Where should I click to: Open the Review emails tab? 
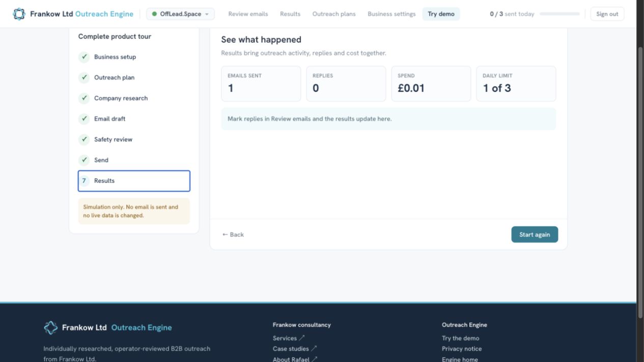(x=248, y=14)
